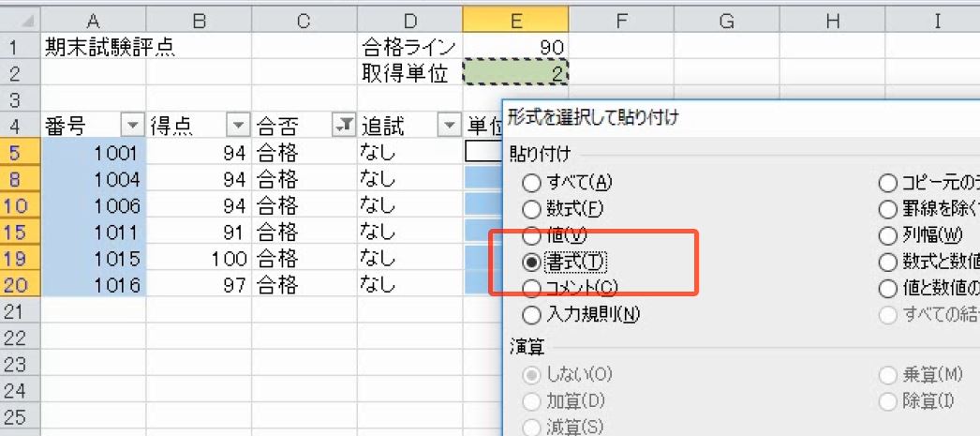The image size is (980, 436).
Task: Select column G header
Action: coord(727,21)
